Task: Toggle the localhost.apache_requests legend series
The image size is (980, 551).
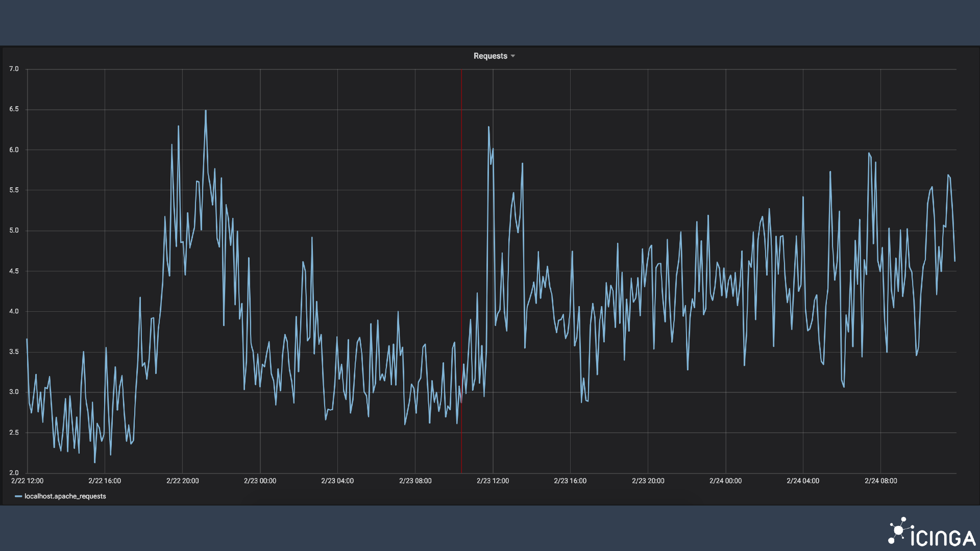Action: pos(65,496)
